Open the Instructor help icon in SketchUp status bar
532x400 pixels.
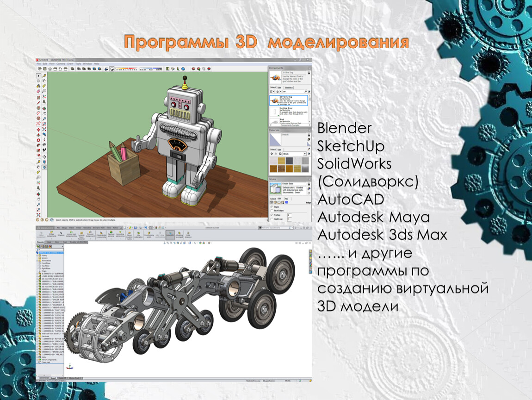[52, 220]
